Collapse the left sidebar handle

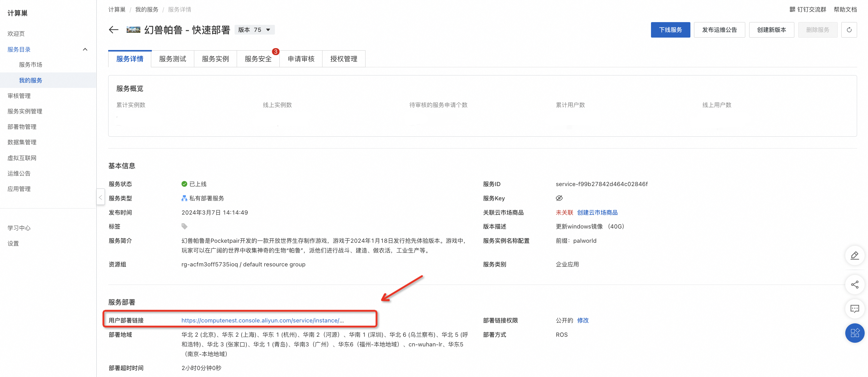(100, 197)
